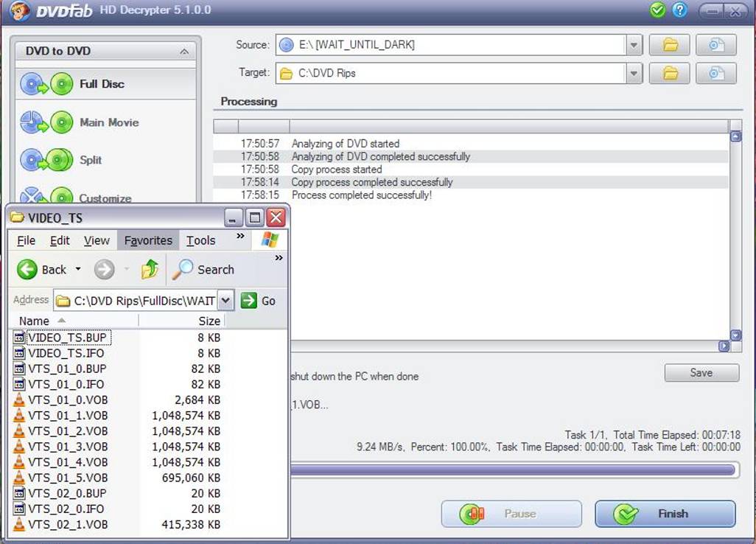Click the log horizontal scroll right arrow

[x=724, y=346]
